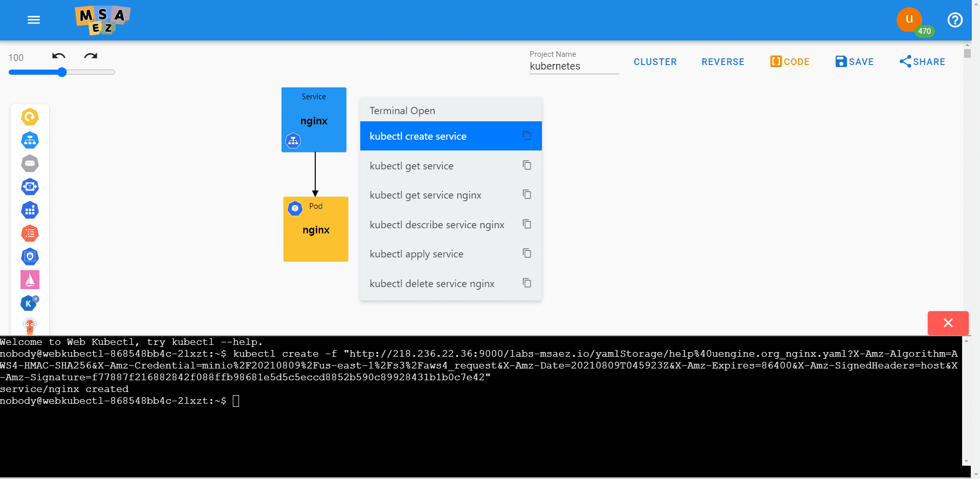
Task: Click the zoom value 100 label
Action: 16,58
